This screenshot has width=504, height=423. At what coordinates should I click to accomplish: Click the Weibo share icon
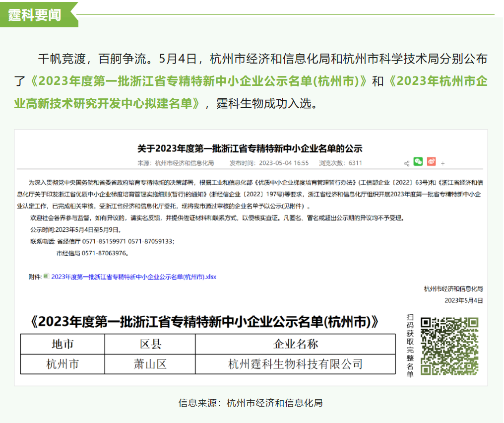tap(432, 161)
